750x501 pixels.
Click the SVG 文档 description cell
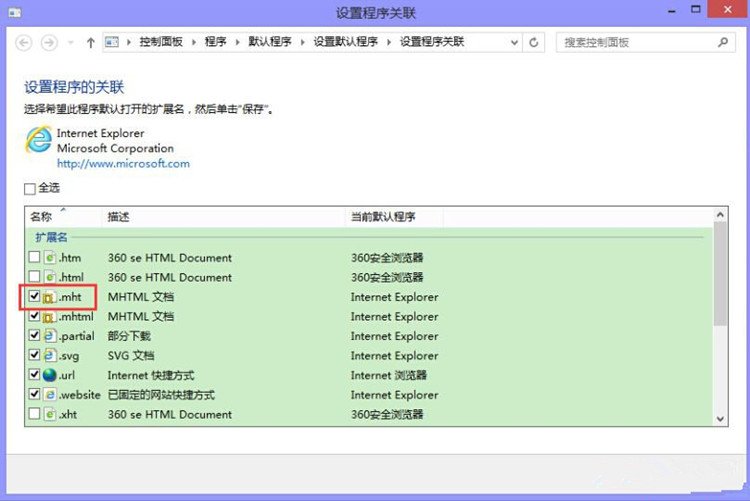tap(131, 356)
